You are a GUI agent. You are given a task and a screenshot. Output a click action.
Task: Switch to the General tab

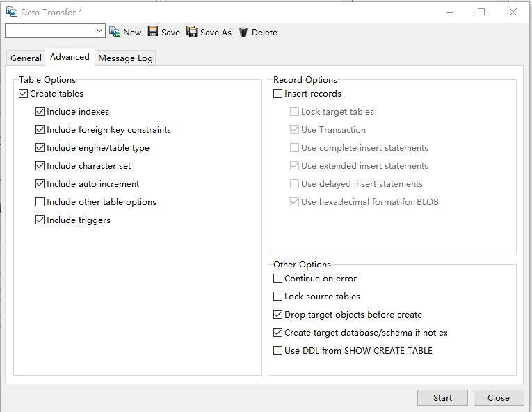26,58
